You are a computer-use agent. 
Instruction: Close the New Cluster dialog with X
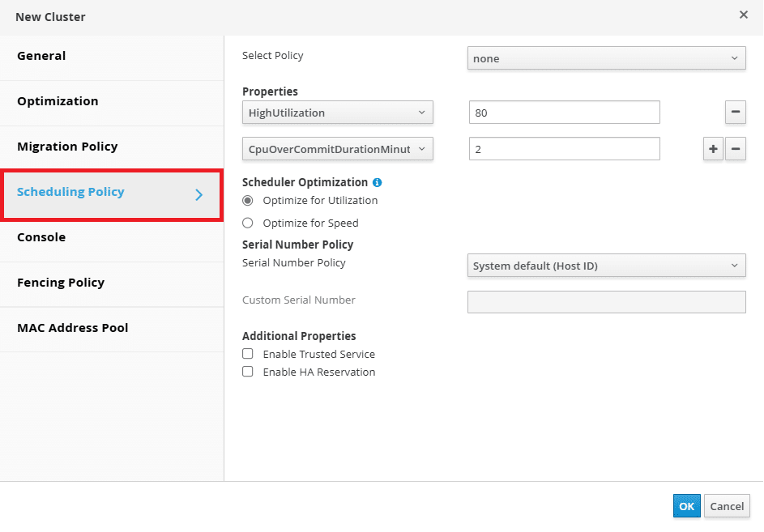(x=744, y=15)
